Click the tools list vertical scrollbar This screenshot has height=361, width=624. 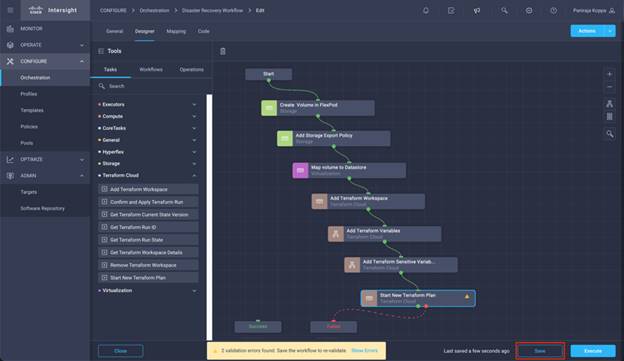coord(209,217)
